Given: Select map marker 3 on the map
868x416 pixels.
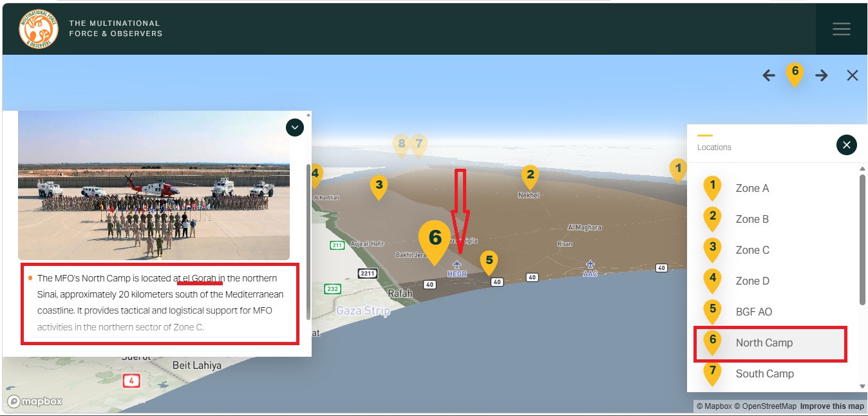Looking at the screenshot, I should pyautogui.click(x=379, y=187).
